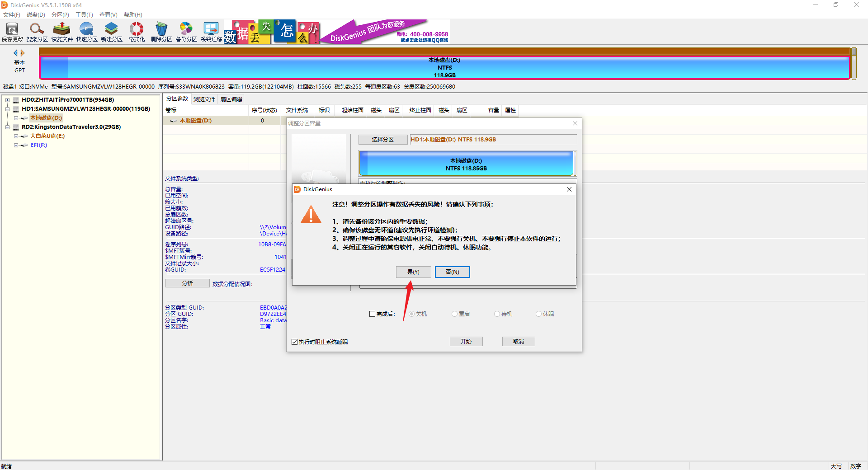Click 选择分区 button in resize dialog
The image size is (868, 470).
[383, 140]
